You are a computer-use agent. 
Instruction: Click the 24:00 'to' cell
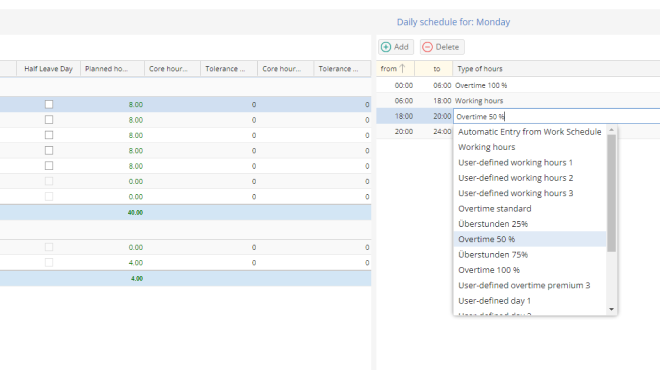pos(434,131)
